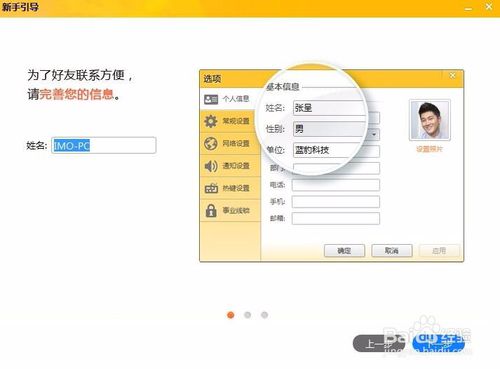Image resolution: width=500 pixels, height=369 pixels.
Task: Jump to the third page indicator dot
Action: pyautogui.click(x=264, y=315)
